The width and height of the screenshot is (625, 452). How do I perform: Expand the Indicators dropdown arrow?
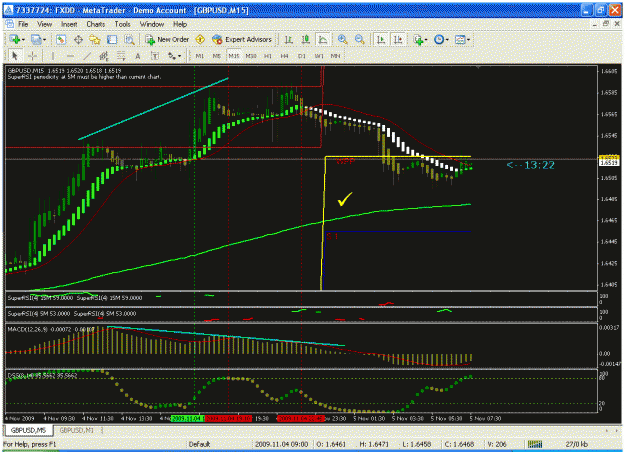[426, 39]
